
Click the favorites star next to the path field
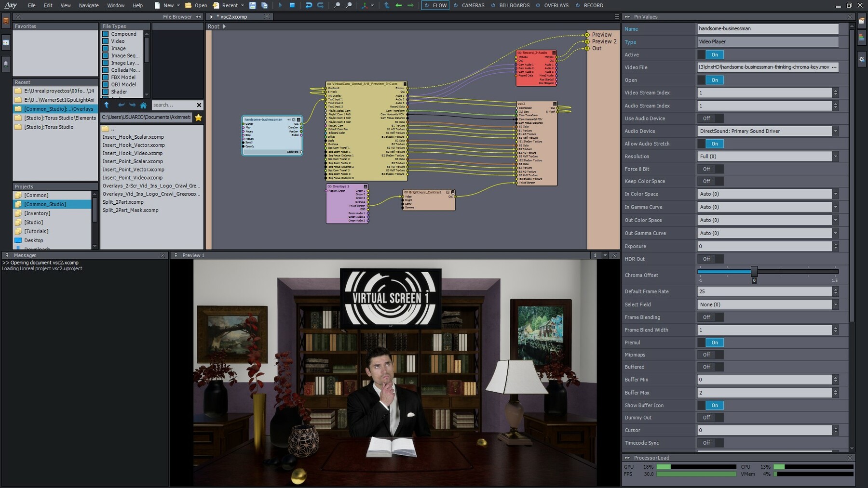click(198, 117)
